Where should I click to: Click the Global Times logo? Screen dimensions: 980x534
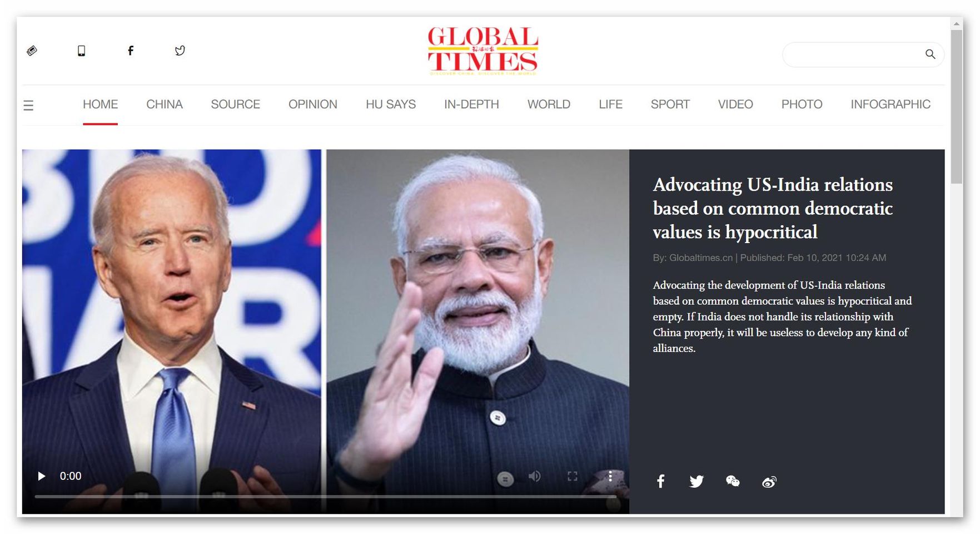tap(482, 51)
